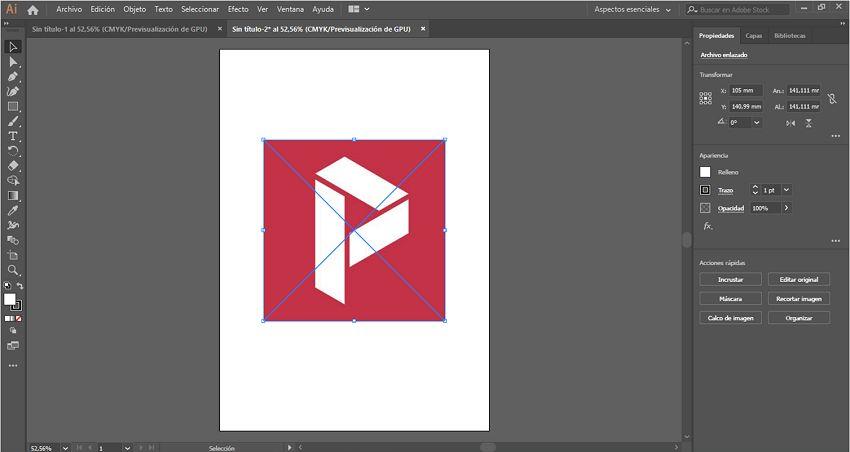Show more Transformar options
The width and height of the screenshot is (850, 452).
[x=835, y=137]
